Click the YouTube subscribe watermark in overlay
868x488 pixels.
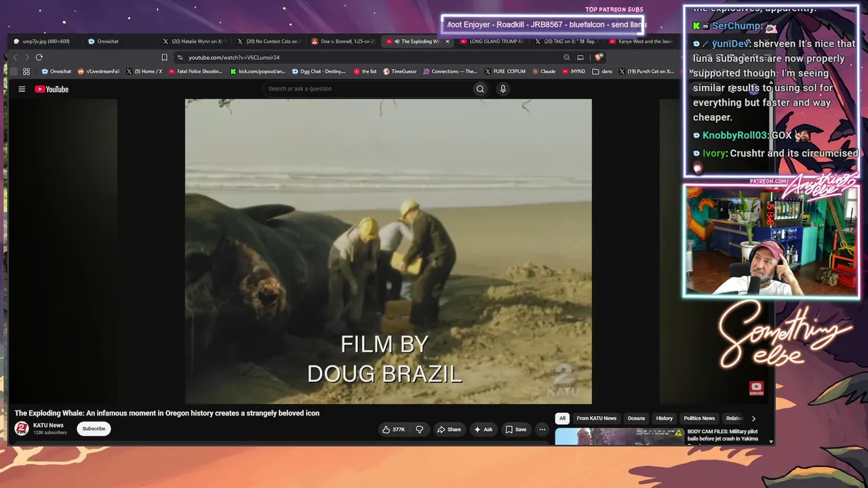point(756,388)
